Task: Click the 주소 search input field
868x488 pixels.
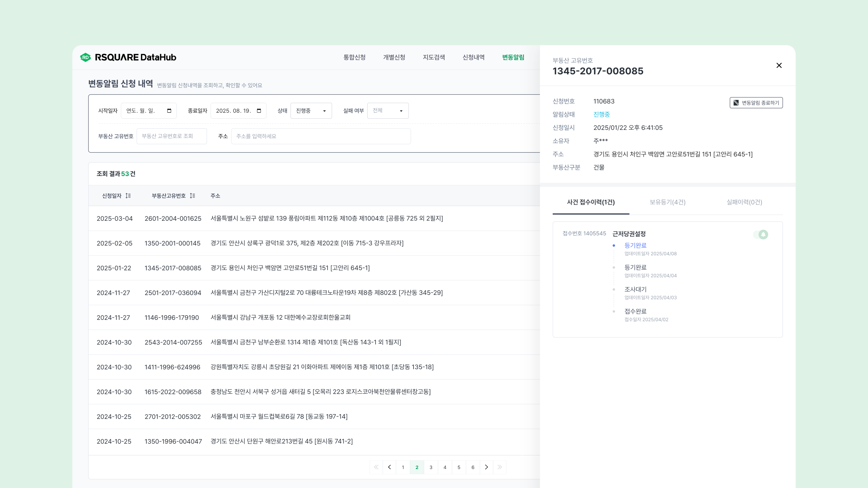Action: (x=321, y=136)
